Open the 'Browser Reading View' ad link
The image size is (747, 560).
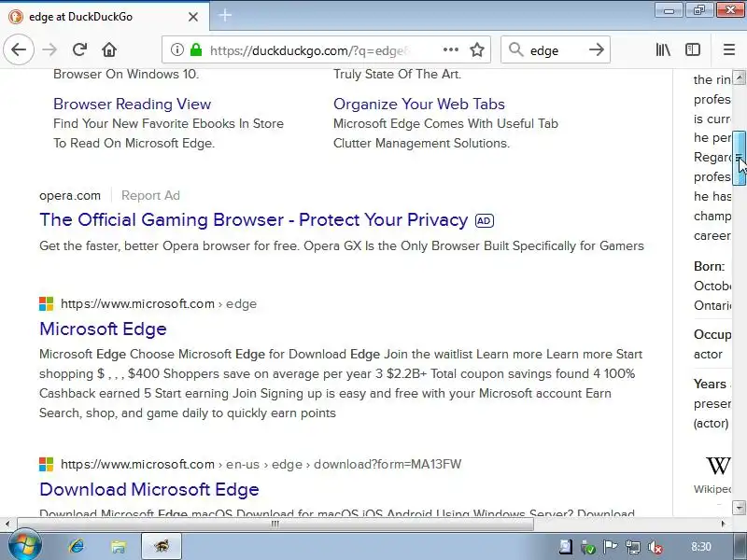pos(132,104)
